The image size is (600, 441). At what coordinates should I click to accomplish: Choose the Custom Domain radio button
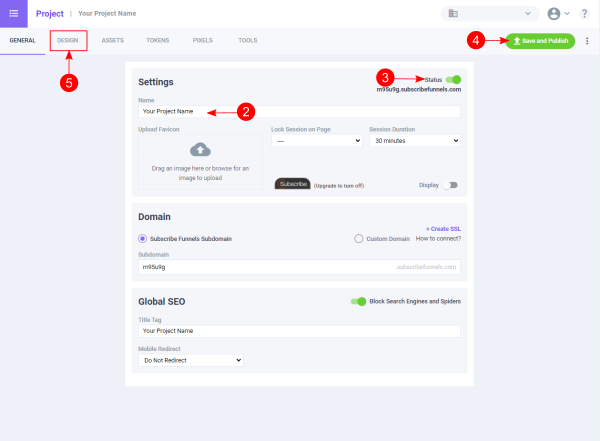pyautogui.click(x=359, y=238)
